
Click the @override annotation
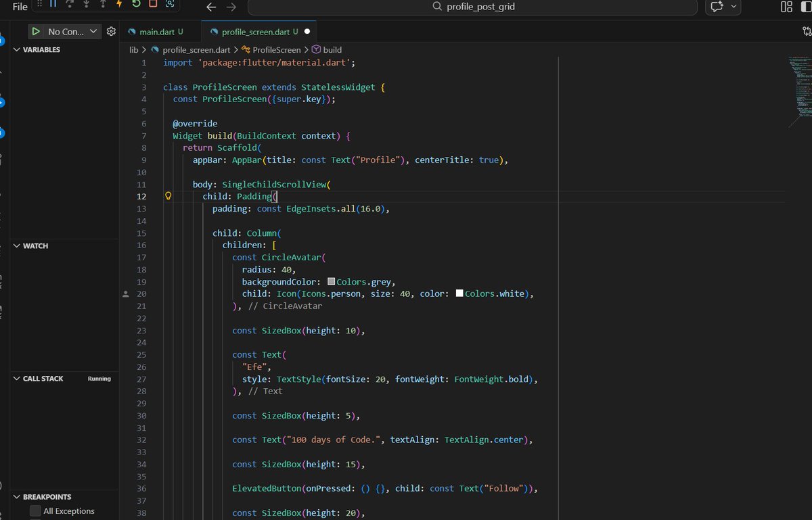(x=195, y=124)
